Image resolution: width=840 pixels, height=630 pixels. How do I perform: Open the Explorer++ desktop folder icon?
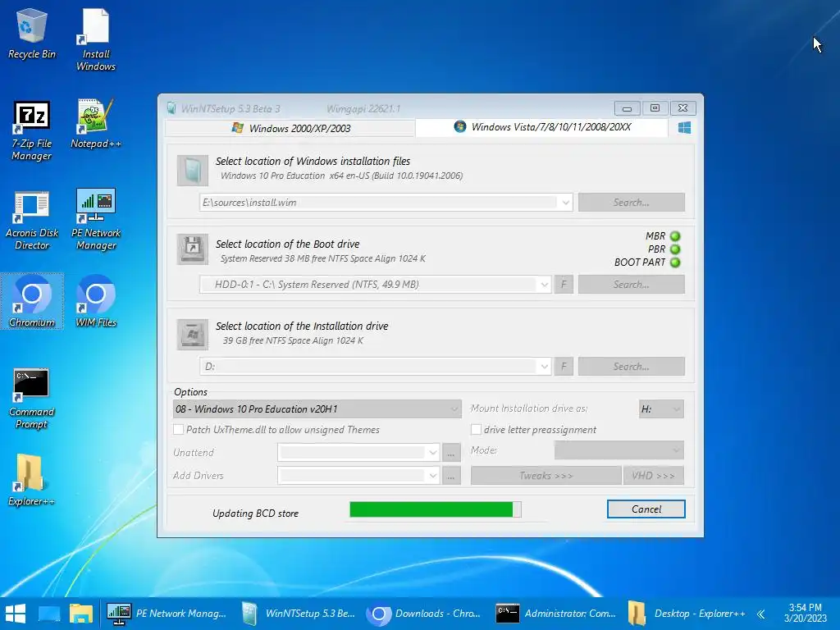pyautogui.click(x=32, y=480)
